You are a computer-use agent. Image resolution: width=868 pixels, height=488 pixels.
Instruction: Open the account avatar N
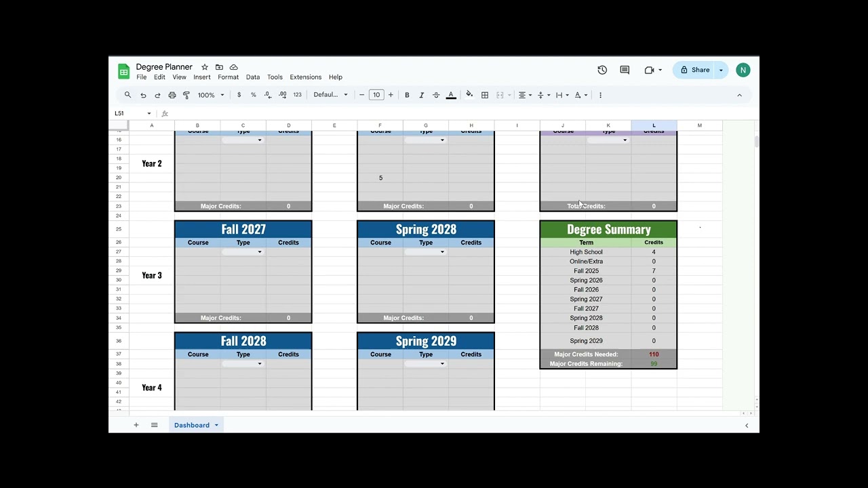point(743,70)
